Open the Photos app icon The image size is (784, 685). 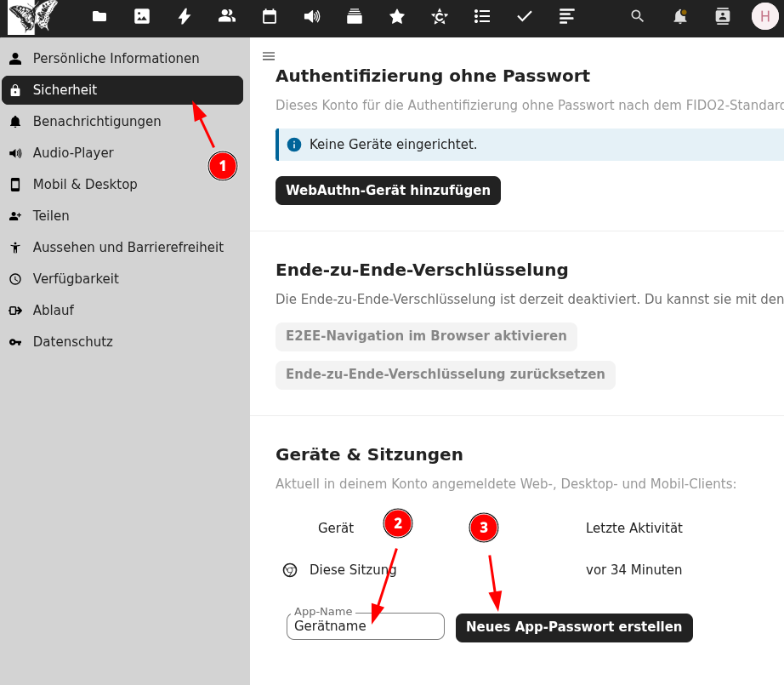[x=142, y=16]
